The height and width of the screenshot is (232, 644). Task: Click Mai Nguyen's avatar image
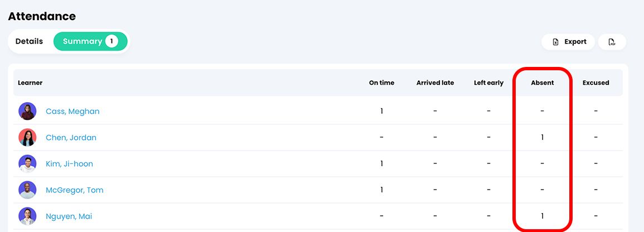click(27, 216)
